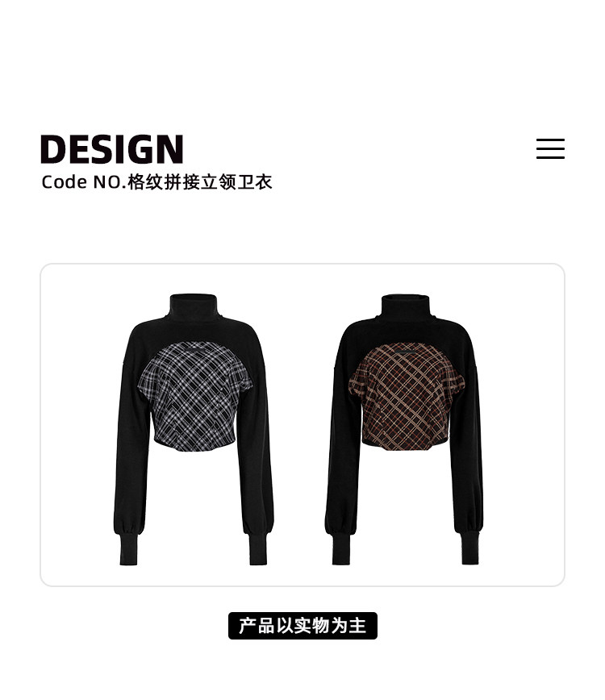Pick the gray-black plaid fabric panel
Screen dimensions: 605x700
(194, 397)
